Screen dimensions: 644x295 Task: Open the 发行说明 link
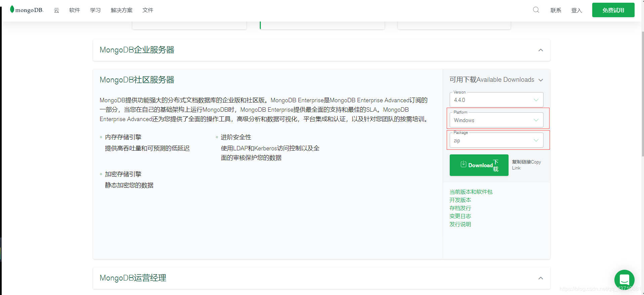tap(460, 224)
